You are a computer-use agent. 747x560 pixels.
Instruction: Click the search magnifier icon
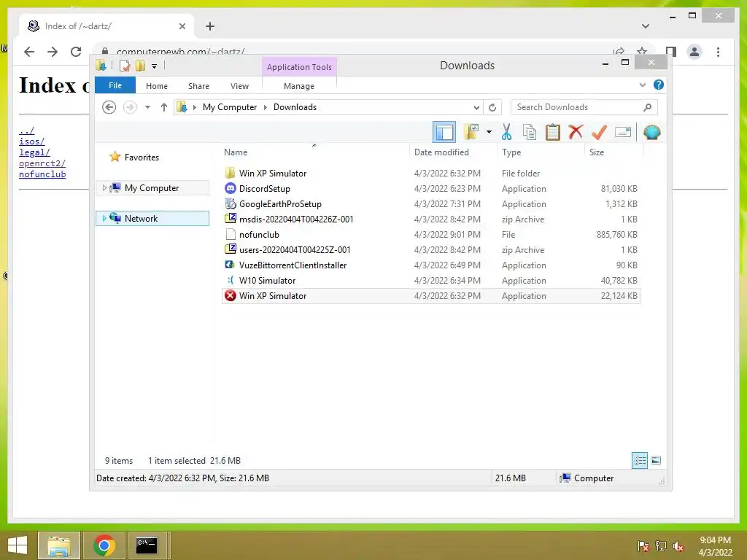pyautogui.click(x=647, y=107)
